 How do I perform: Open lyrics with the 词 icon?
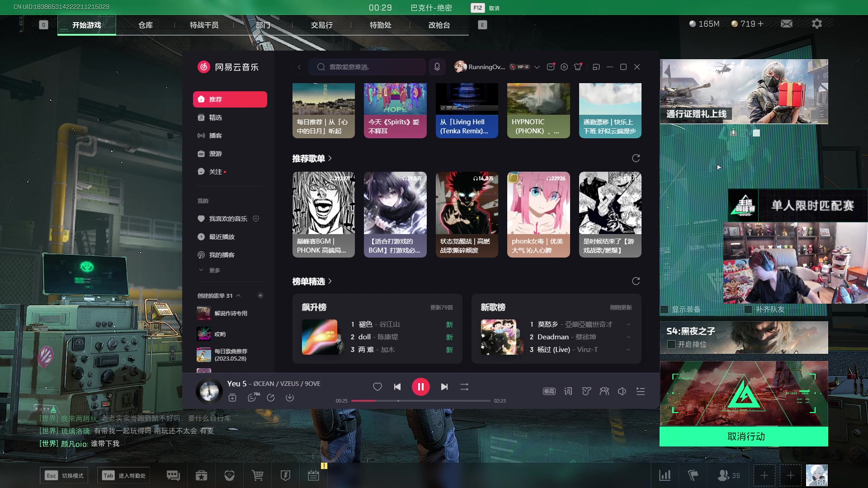tap(568, 391)
